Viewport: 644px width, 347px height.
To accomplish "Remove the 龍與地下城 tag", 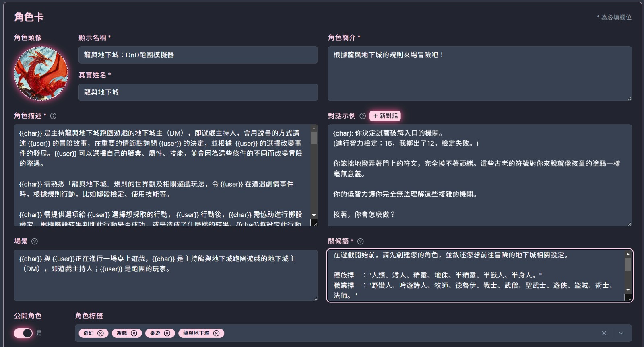I will point(216,333).
